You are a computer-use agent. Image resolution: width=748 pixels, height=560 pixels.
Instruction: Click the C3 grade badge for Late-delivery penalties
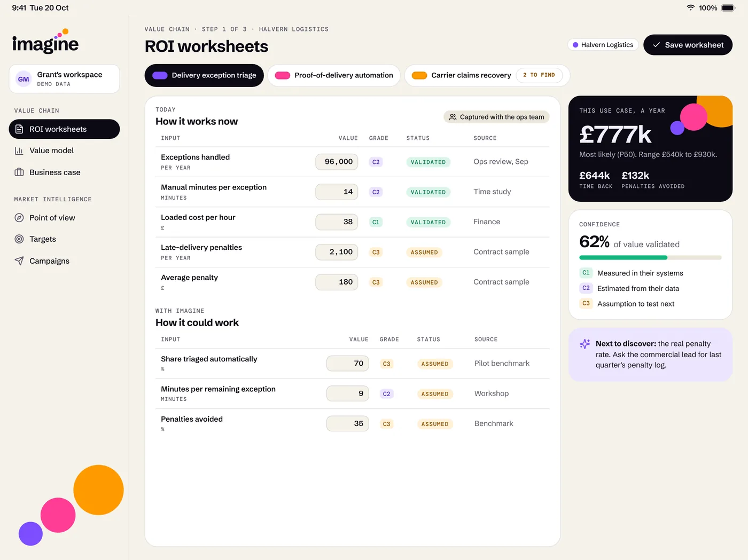click(x=376, y=252)
